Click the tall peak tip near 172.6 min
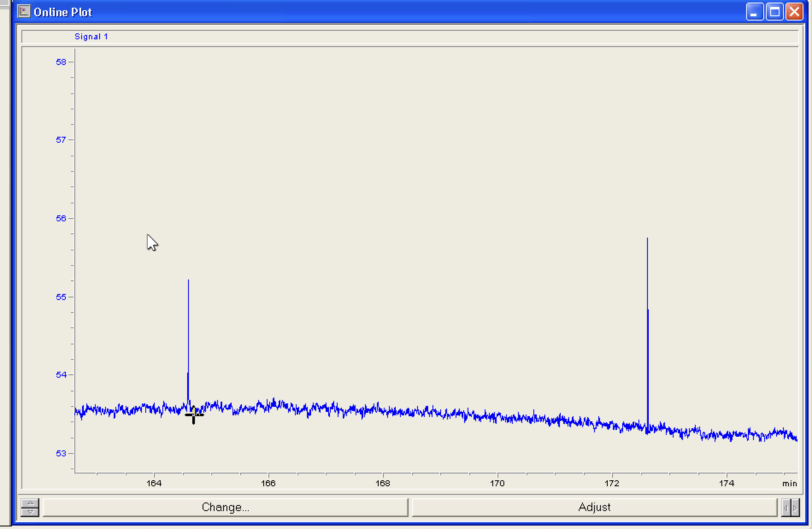 (647, 238)
